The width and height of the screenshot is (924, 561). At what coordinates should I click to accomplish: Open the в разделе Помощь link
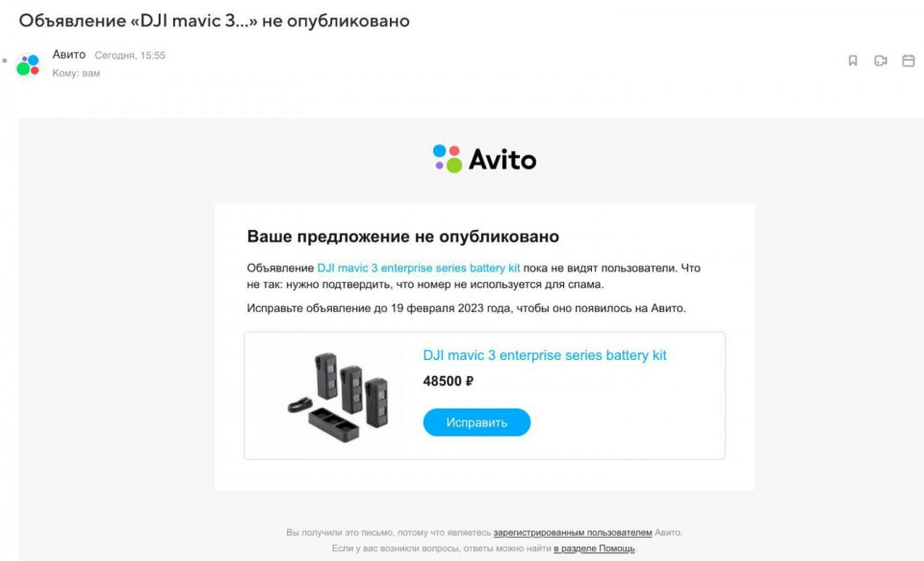594,548
